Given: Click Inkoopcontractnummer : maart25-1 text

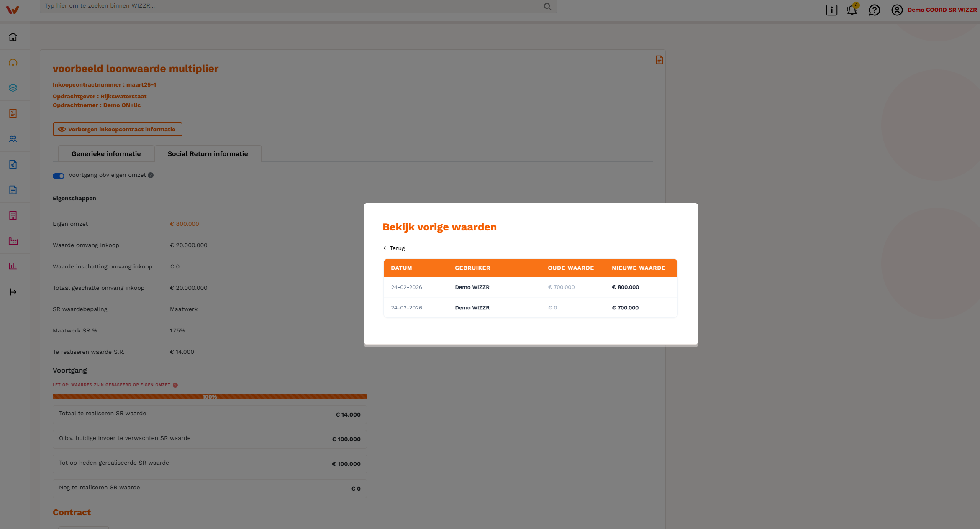Looking at the screenshot, I should pyautogui.click(x=104, y=84).
